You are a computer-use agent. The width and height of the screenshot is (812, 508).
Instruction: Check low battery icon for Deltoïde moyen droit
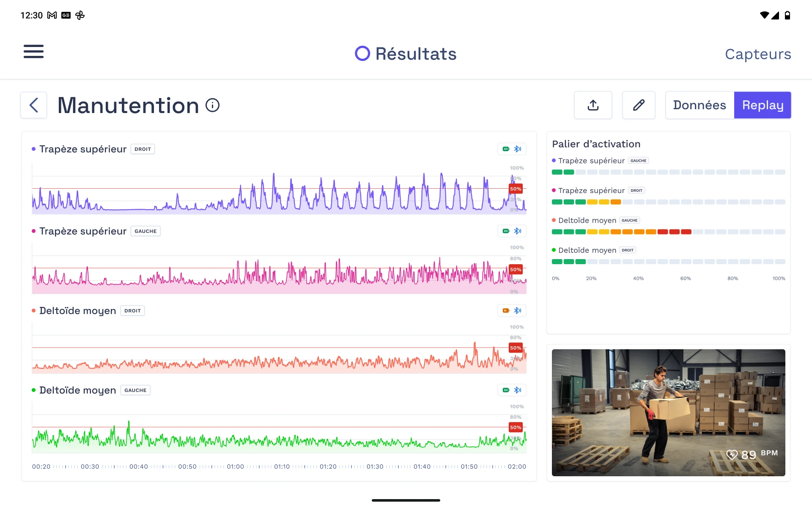(x=506, y=311)
